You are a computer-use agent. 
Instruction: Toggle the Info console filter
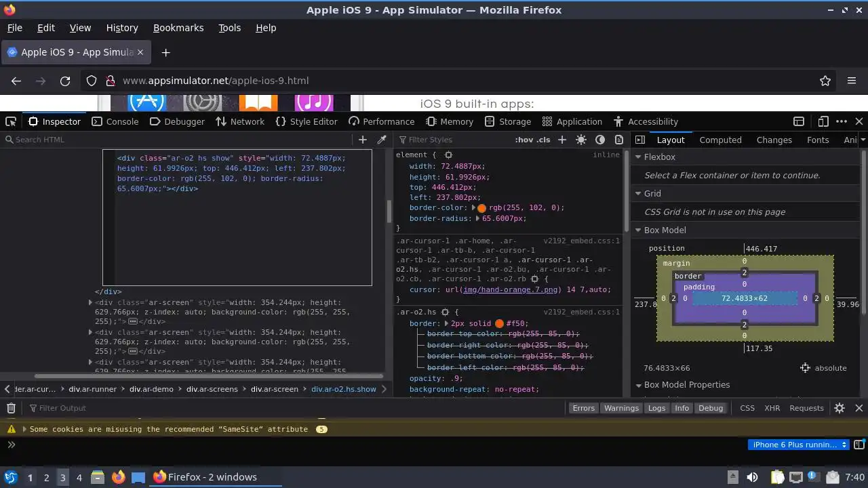[682, 408]
